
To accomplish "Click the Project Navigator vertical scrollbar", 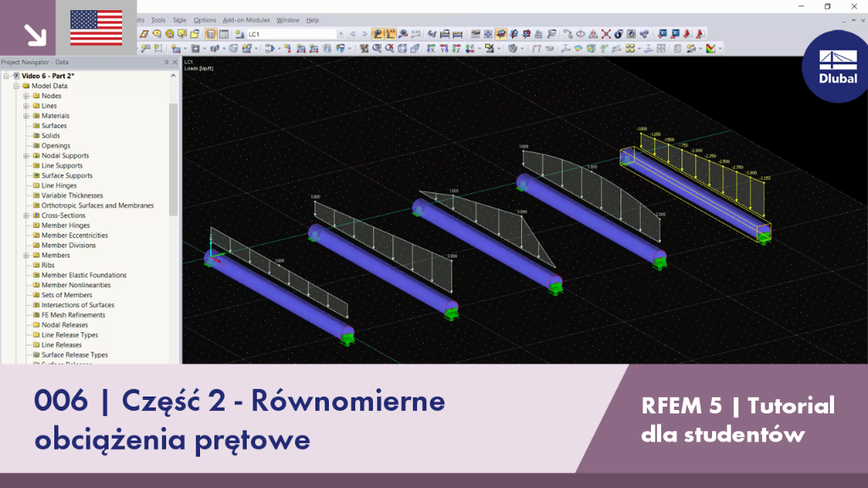I will click(173, 160).
